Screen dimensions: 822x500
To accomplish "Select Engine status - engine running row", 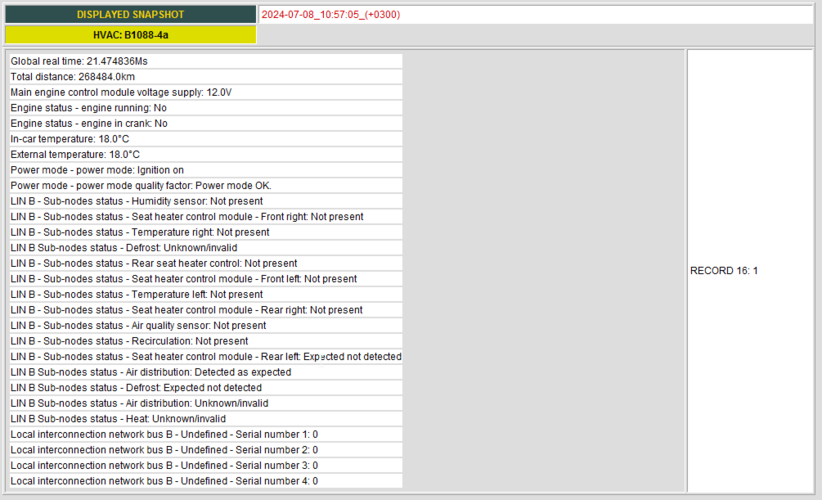I will [206, 108].
